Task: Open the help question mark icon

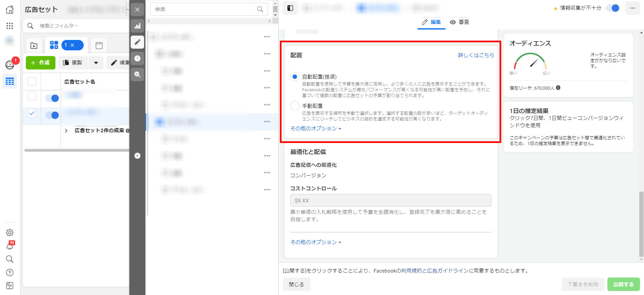Action: click(x=10, y=273)
